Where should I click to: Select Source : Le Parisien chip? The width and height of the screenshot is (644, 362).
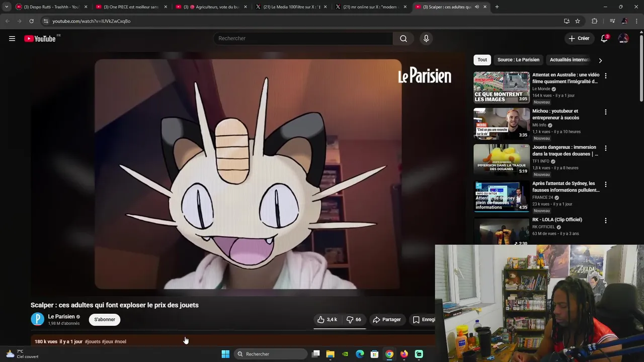click(518, 60)
